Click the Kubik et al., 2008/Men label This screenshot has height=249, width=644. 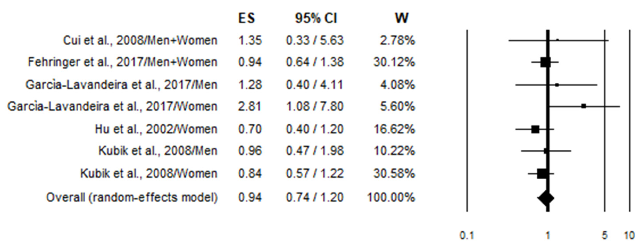click(158, 151)
